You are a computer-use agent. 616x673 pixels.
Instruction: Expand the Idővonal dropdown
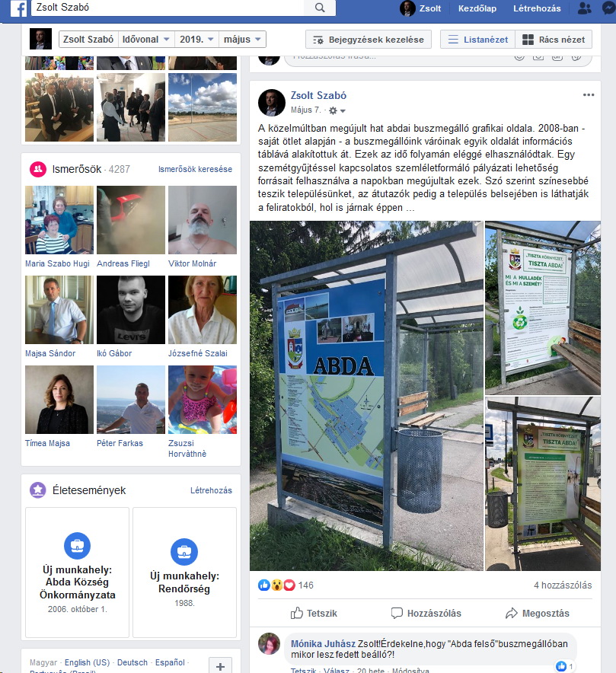point(146,40)
